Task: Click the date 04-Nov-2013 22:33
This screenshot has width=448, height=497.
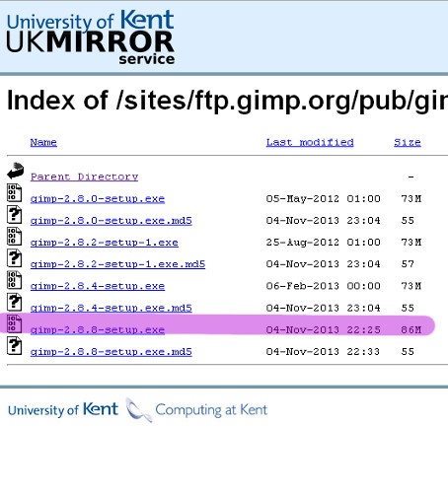Action: pos(323,352)
